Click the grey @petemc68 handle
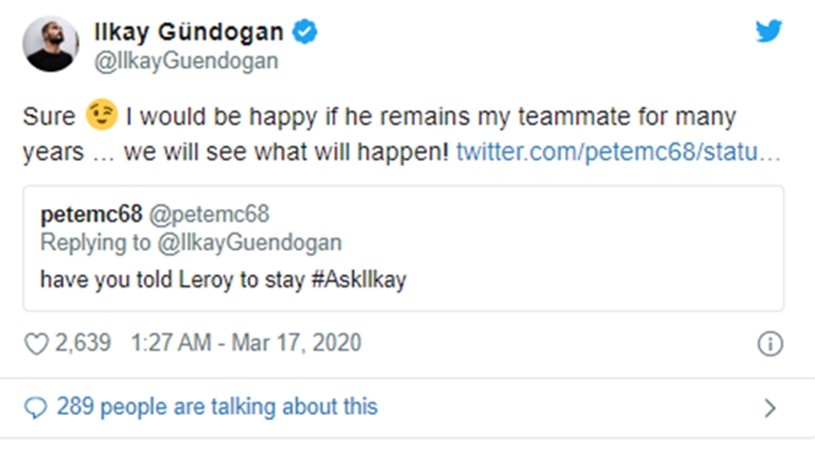This screenshot has height=450, width=815. coord(209,215)
